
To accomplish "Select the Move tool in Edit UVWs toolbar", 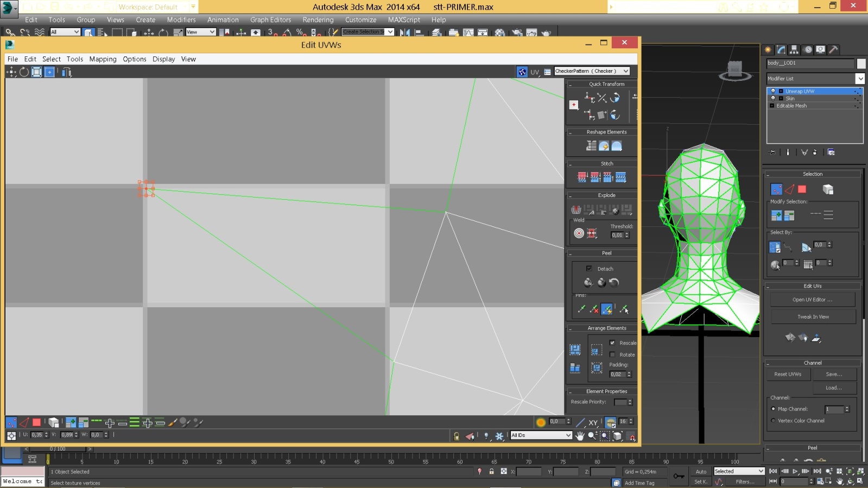I will [x=11, y=72].
